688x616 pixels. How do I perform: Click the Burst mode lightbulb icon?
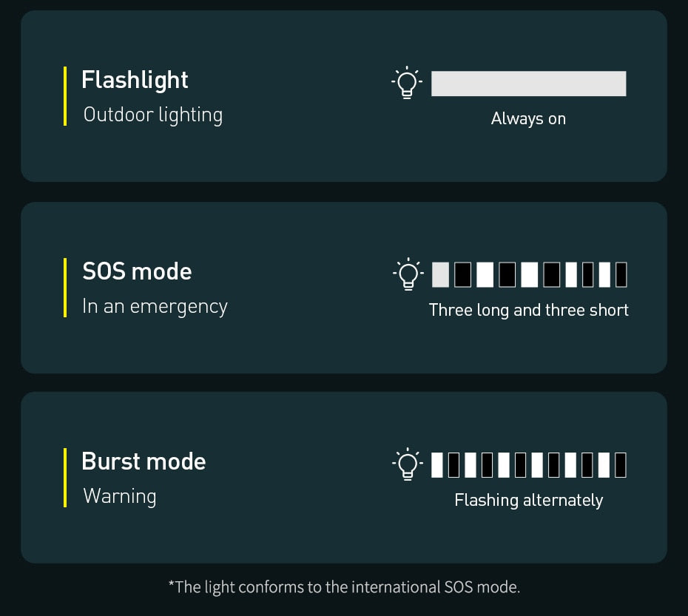[x=407, y=465]
